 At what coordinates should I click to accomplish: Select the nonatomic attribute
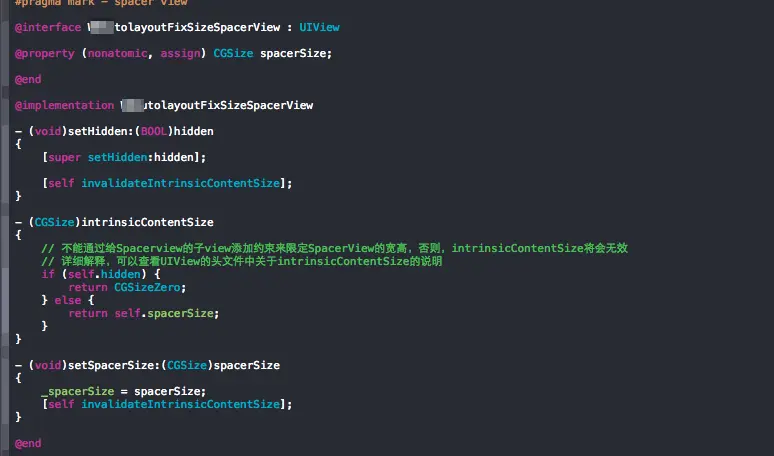(117, 53)
